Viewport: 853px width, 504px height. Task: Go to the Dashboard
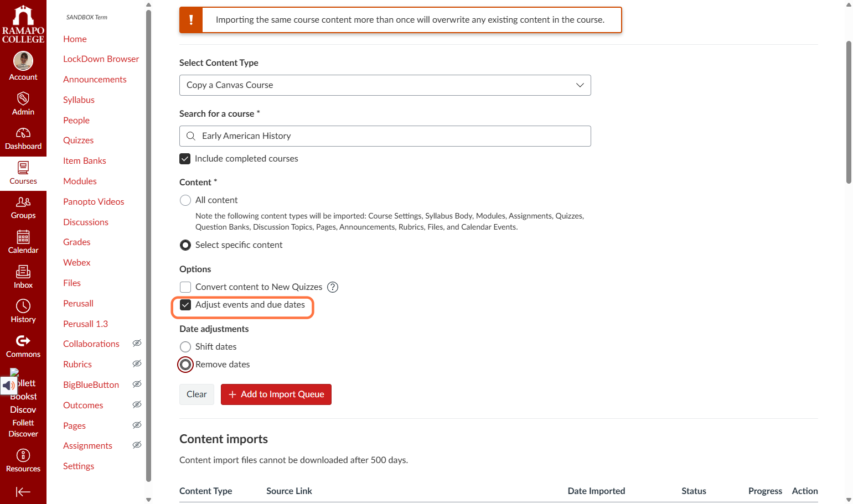23,138
